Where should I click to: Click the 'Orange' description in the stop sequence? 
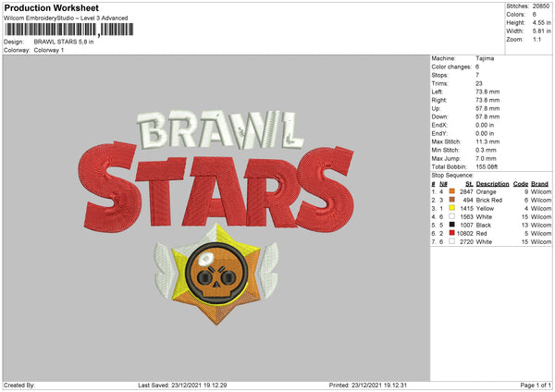click(486, 191)
